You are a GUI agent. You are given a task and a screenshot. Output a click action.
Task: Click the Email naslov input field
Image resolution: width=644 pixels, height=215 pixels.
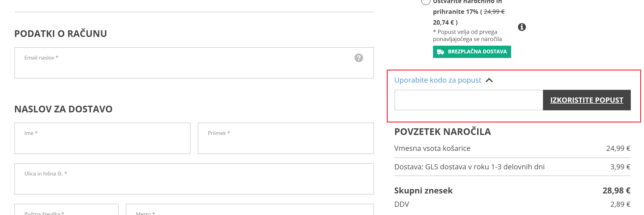pyautogui.click(x=194, y=63)
